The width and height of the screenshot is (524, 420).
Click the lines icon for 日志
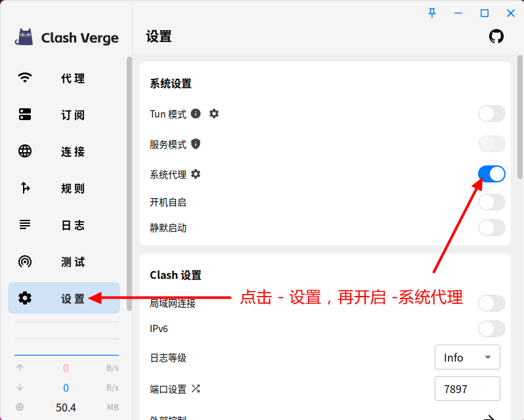point(25,224)
